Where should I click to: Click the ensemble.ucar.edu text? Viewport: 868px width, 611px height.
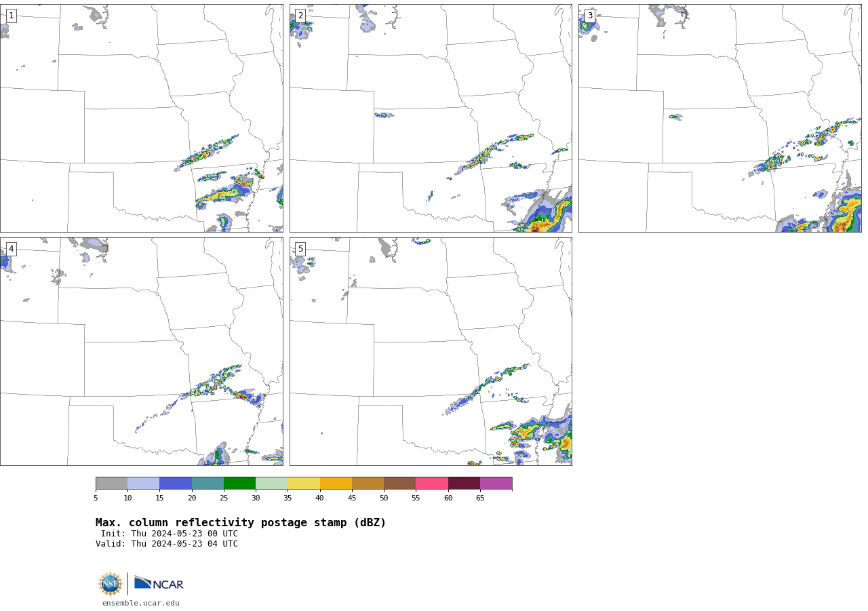(141, 603)
